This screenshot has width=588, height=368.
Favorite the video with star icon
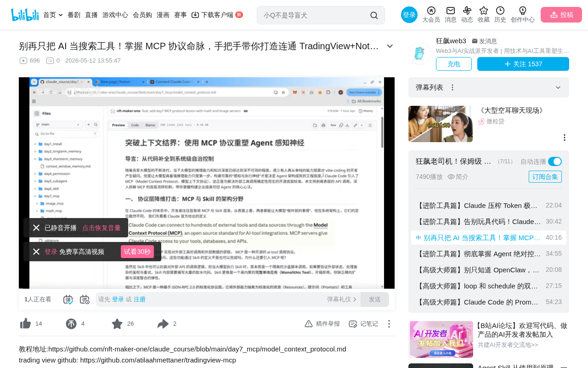coord(117,324)
